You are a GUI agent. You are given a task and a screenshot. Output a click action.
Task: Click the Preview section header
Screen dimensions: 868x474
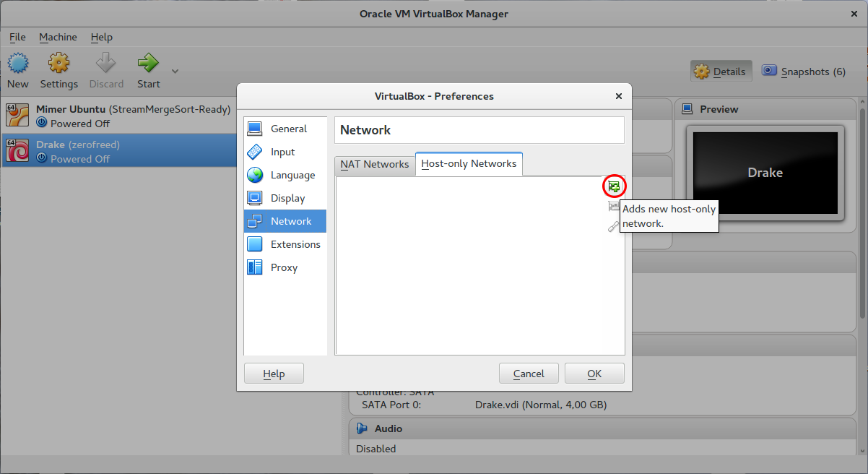[x=765, y=109]
